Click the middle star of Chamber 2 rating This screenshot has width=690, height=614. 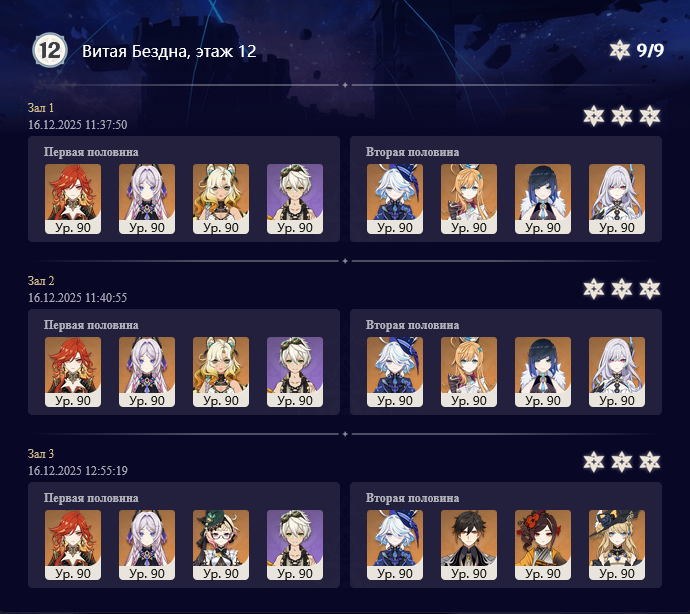coord(622,289)
